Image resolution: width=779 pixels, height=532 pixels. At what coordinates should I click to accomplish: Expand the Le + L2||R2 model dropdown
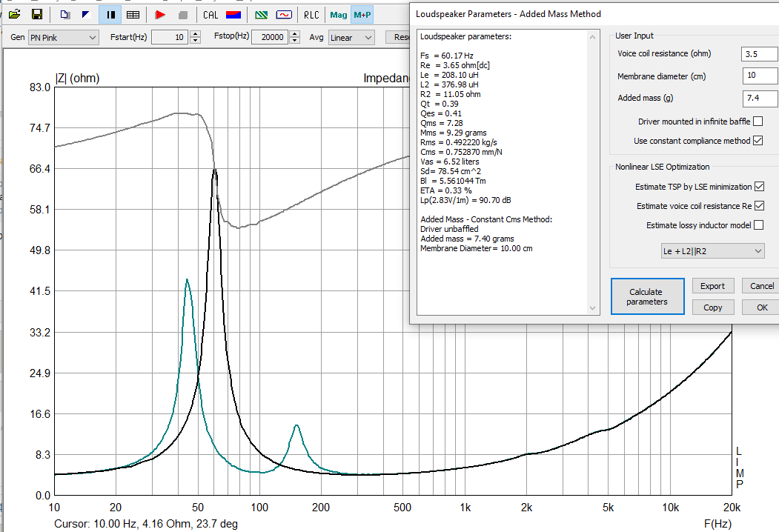coord(712,252)
